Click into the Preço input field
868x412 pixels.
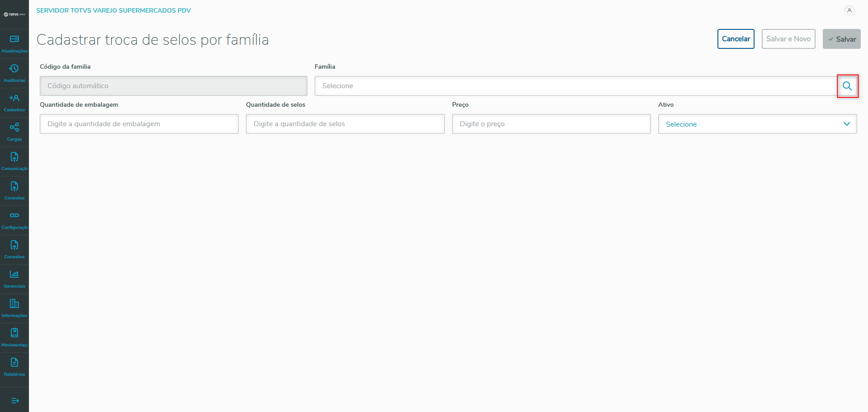[551, 124]
